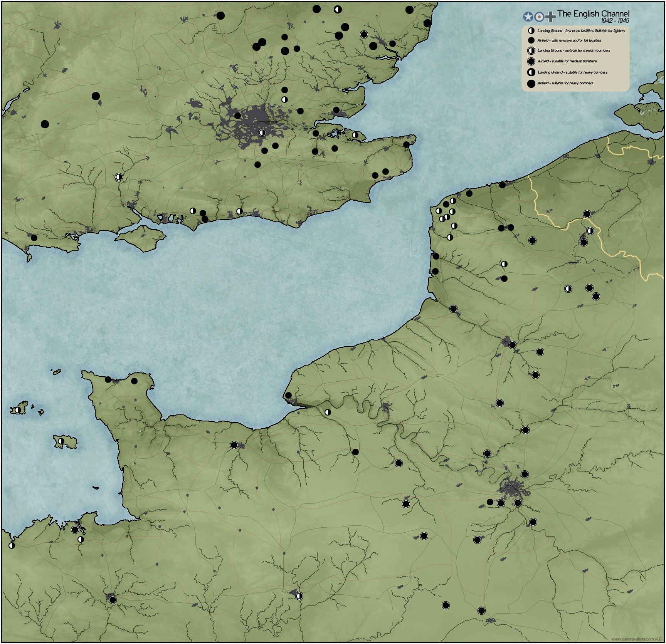Click the map title "The English Channel"
The width and height of the screenshot is (666, 644).
click(593, 14)
